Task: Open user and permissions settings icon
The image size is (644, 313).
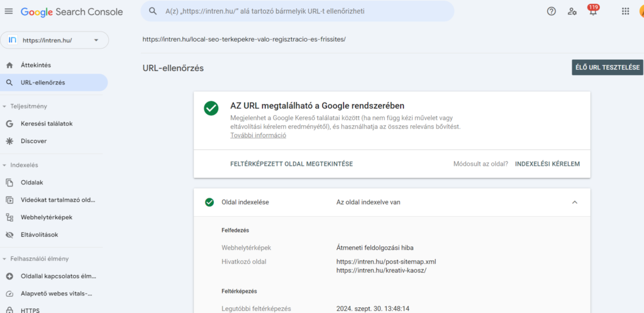Action: click(x=572, y=11)
